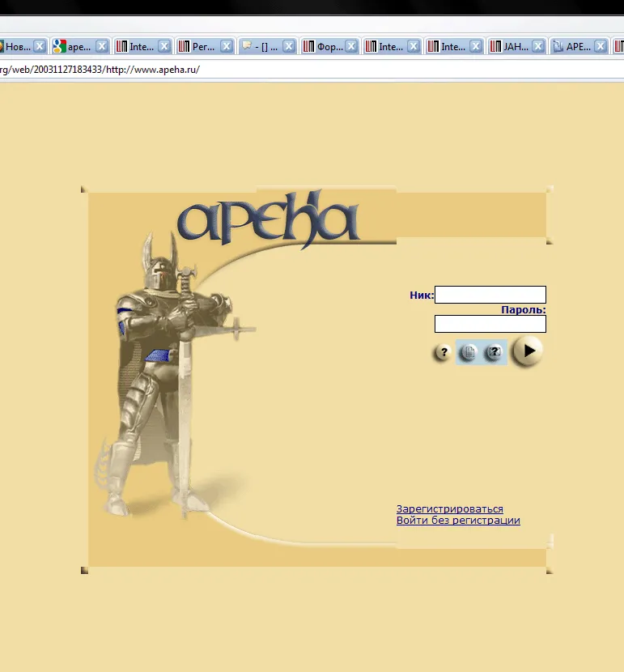Click the address bar with apeha.ru URL
Viewport: 624px width, 672px height.
[312, 70]
